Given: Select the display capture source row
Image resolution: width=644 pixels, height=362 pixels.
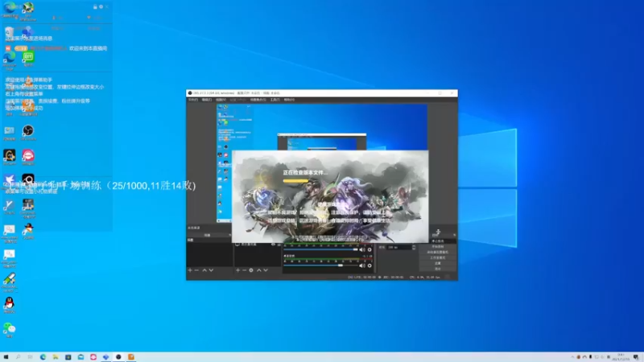Looking at the screenshot, I should (x=258, y=245).
